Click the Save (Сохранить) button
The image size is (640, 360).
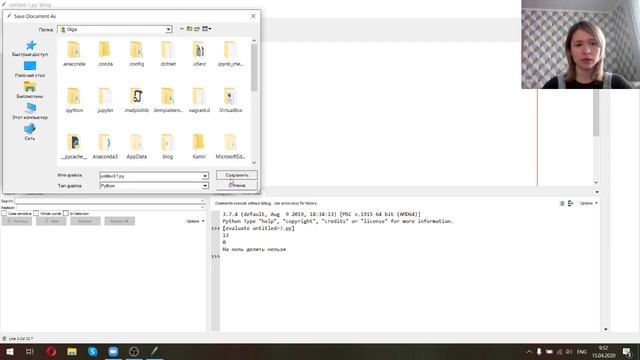237,175
